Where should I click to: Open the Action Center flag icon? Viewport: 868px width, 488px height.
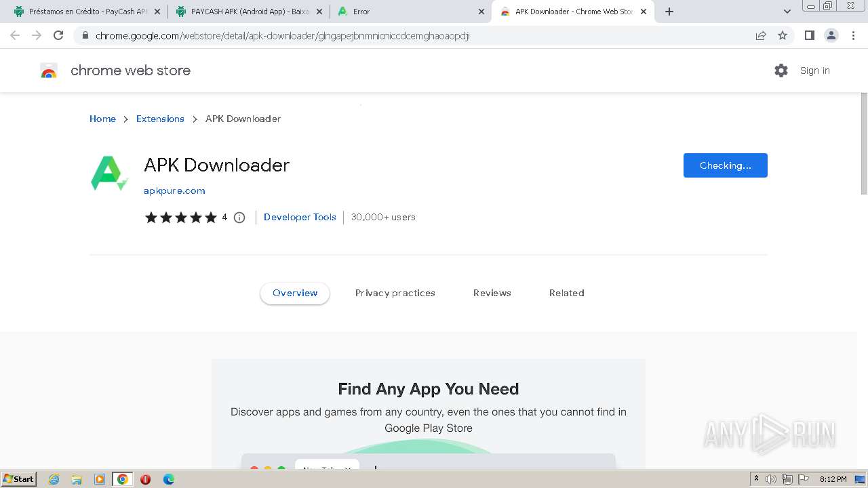(804, 479)
